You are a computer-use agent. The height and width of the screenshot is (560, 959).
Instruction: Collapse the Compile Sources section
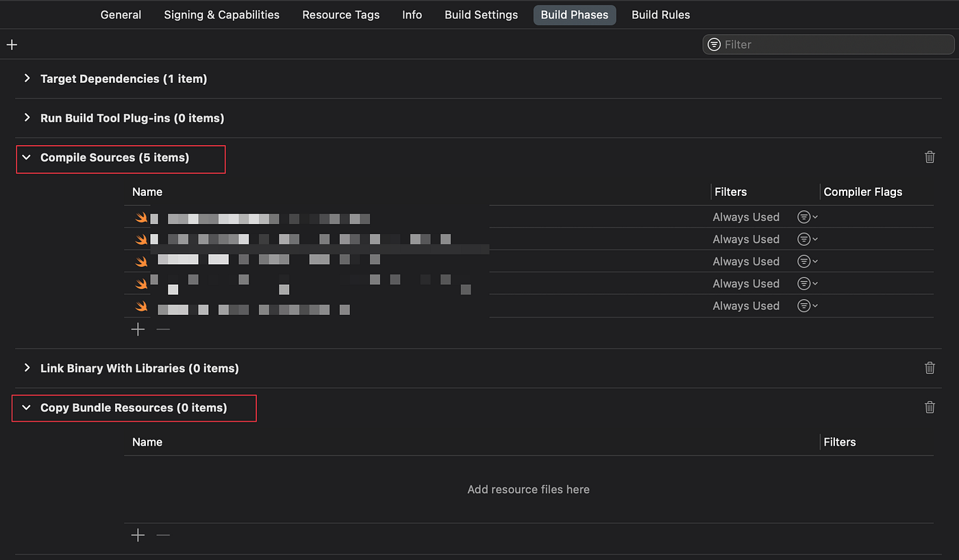coord(27,157)
